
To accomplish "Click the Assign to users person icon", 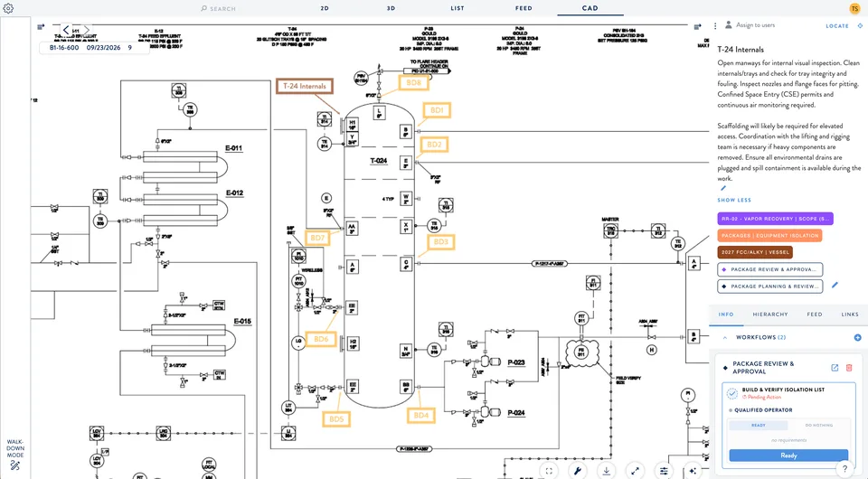I will [x=729, y=25].
